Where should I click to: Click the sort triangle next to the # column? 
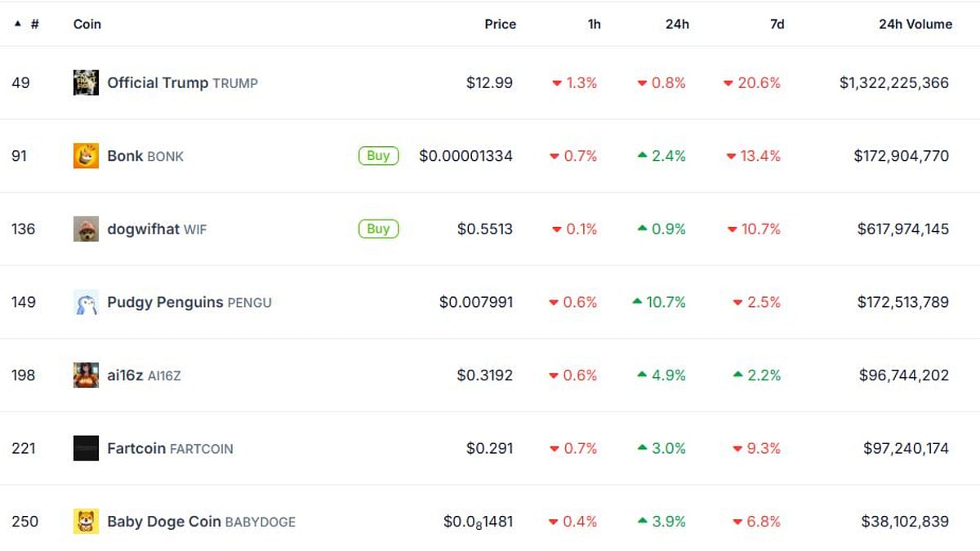[17, 24]
